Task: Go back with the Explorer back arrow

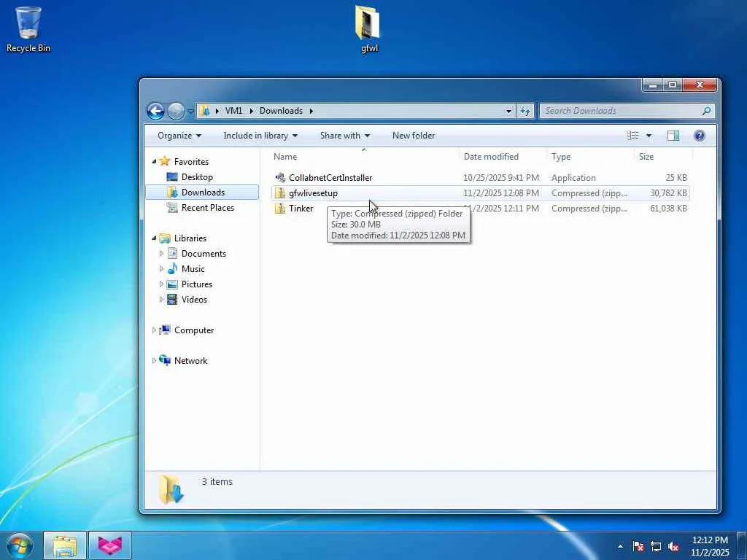Action: point(155,111)
